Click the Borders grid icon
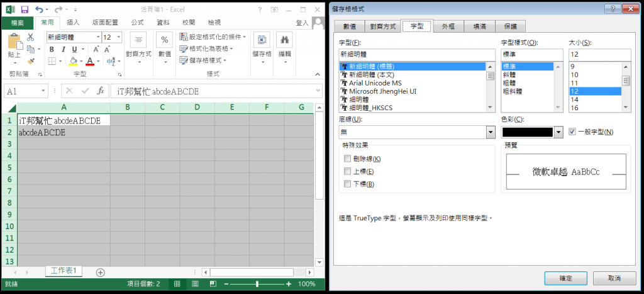 coord(52,61)
